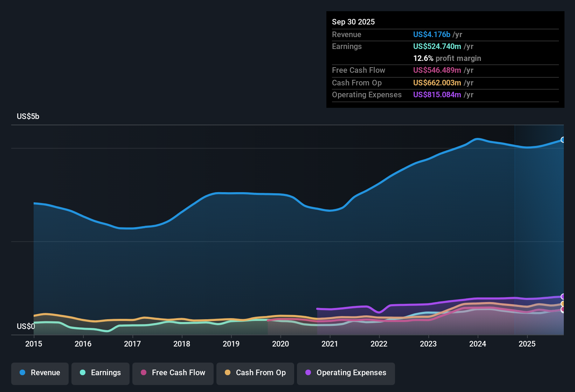Toggle the Revenue series visibility
Viewport: 575px width, 392px height.
click(x=40, y=373)
